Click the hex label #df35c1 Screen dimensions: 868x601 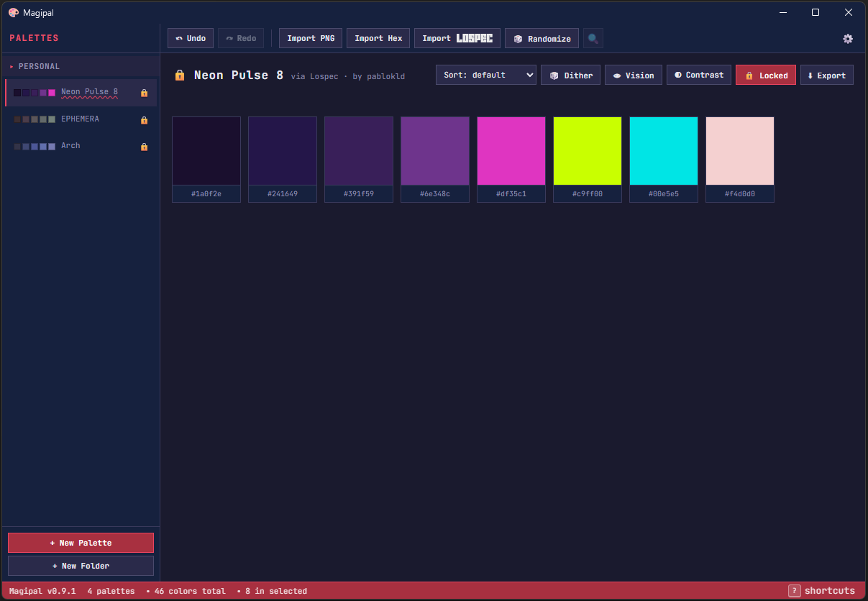(511, 194)
